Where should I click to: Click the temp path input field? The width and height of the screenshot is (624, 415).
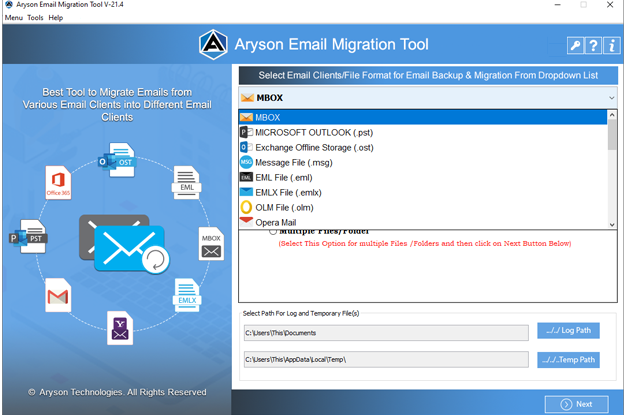coord(386,360)
